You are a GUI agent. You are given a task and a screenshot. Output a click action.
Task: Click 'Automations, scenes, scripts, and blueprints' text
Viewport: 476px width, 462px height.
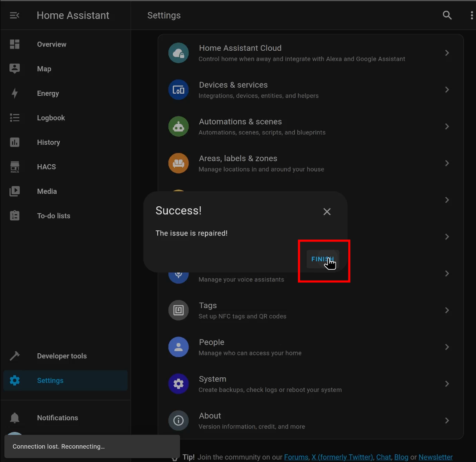pos(262,132)
